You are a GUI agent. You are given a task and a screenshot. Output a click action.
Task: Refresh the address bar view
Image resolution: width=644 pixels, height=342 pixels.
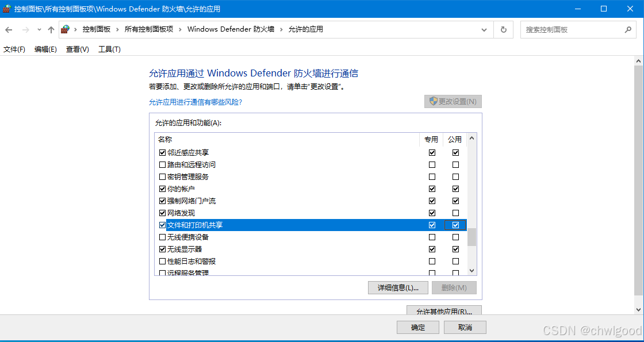504,29
